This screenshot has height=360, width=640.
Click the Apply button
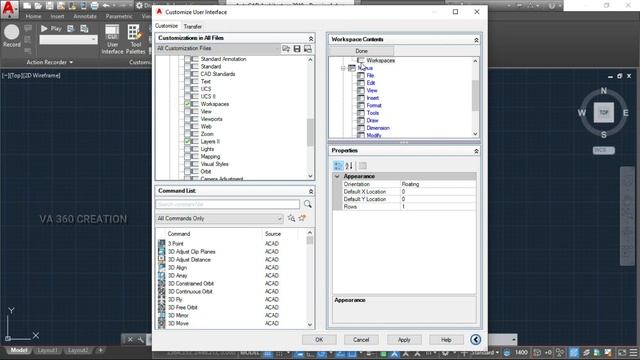[x=404, y=340]
